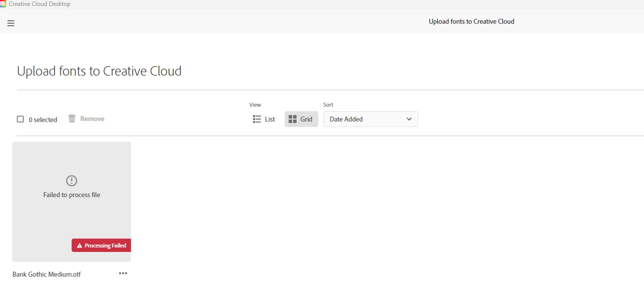
Task: Open the three-dots menu for Bank Gothic Medium.otf
Action: point(123,273)
